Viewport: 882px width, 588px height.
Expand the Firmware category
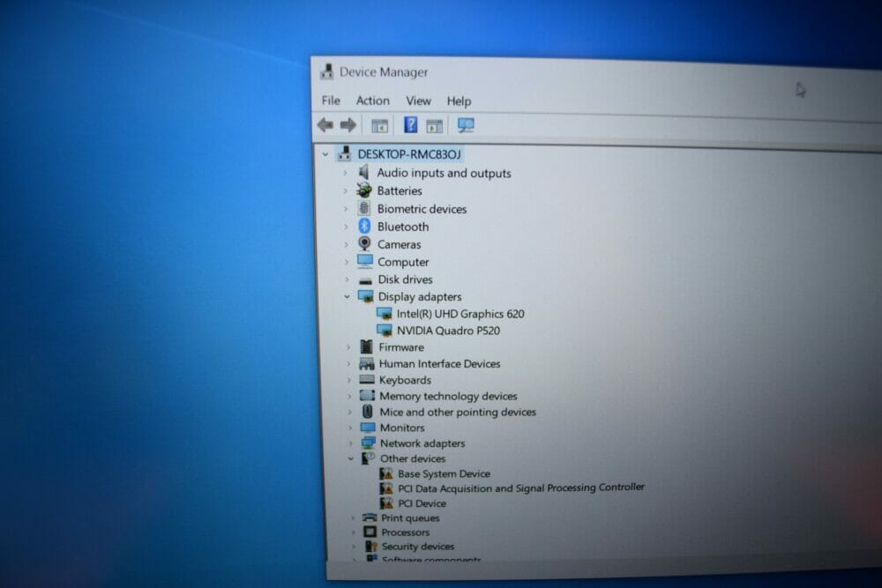[348, 347]
